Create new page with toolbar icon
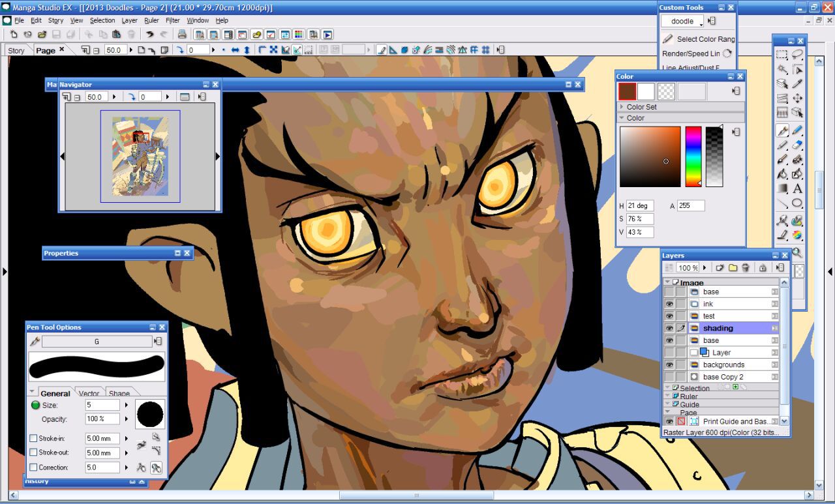 [14, 34]
